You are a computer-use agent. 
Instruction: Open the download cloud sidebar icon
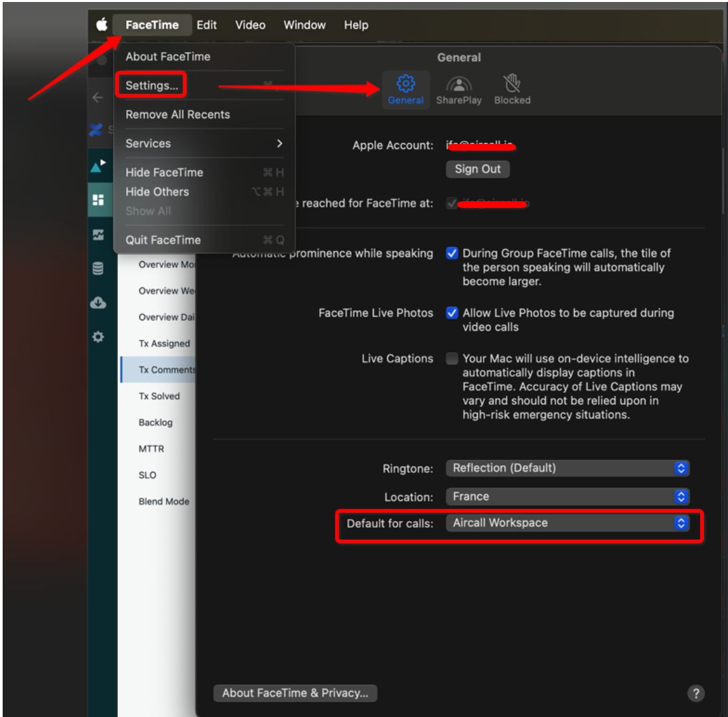coord(98,303)
